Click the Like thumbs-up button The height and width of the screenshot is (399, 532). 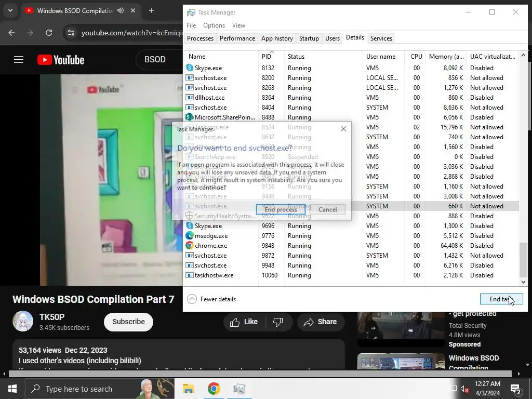pos(243,322)
